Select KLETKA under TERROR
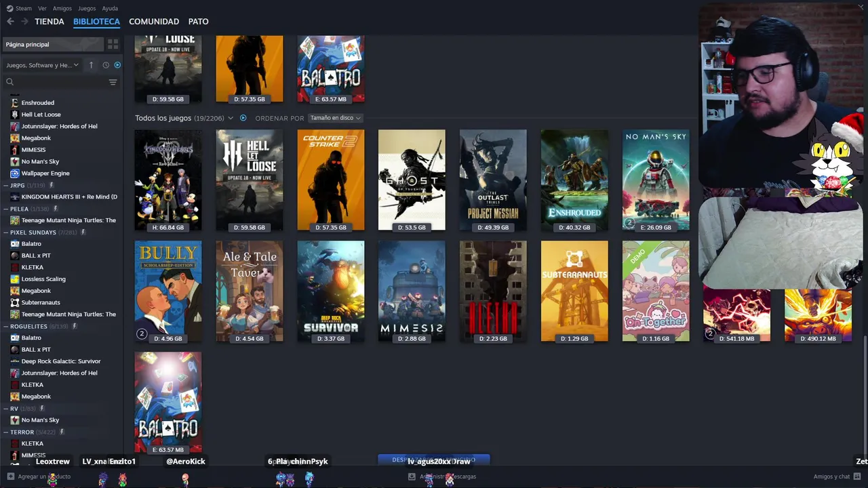Screen dimensions: 868x488 tap(32, 444)
